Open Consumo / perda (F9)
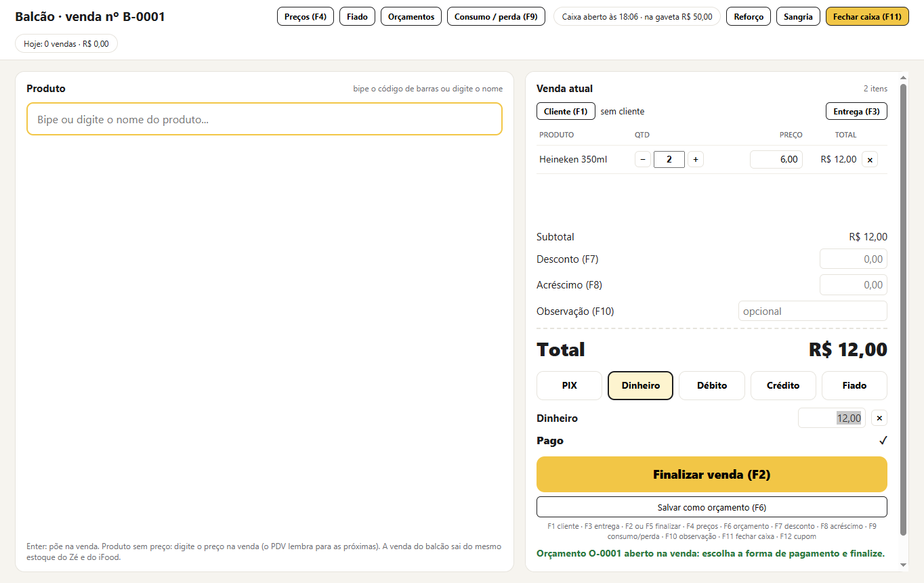The width and height of the screenshot is (924, 583). coord(496,17)
